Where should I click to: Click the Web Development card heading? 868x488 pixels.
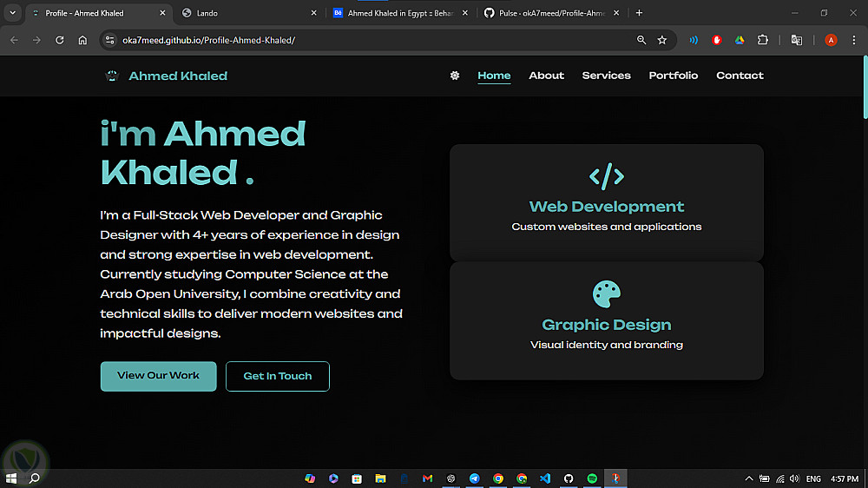click(x=606, y=207)
